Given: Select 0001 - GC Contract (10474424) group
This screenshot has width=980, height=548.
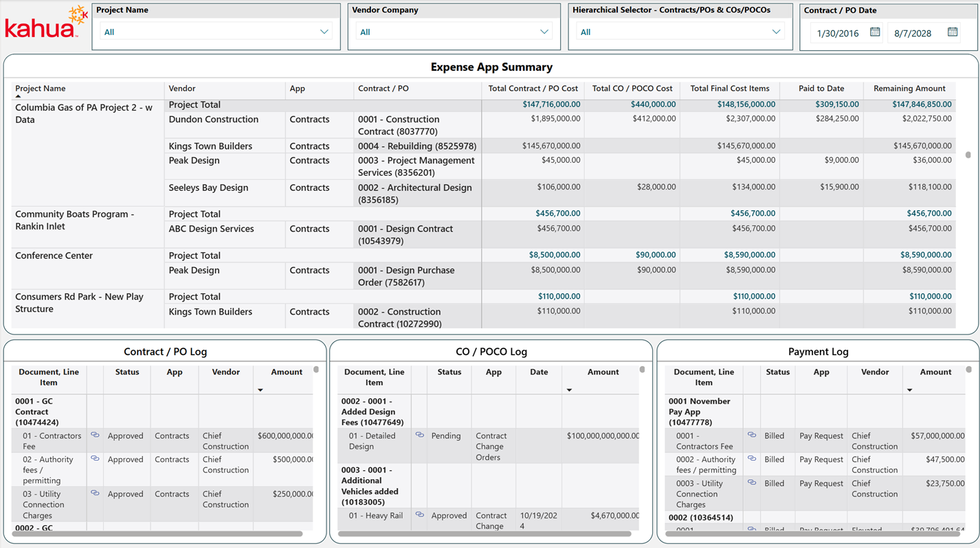Looking at the screenshot, I should coord(37,411).
